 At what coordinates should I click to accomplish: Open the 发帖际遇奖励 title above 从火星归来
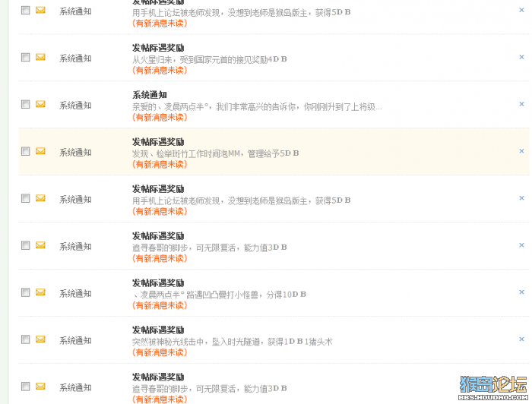pyautogui.click(x=158, y=48)
